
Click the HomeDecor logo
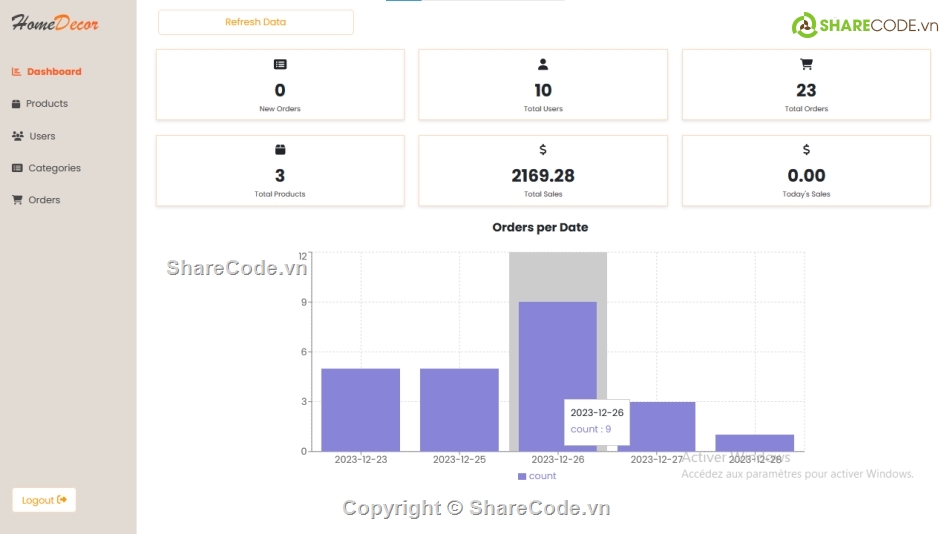(55, 23)
